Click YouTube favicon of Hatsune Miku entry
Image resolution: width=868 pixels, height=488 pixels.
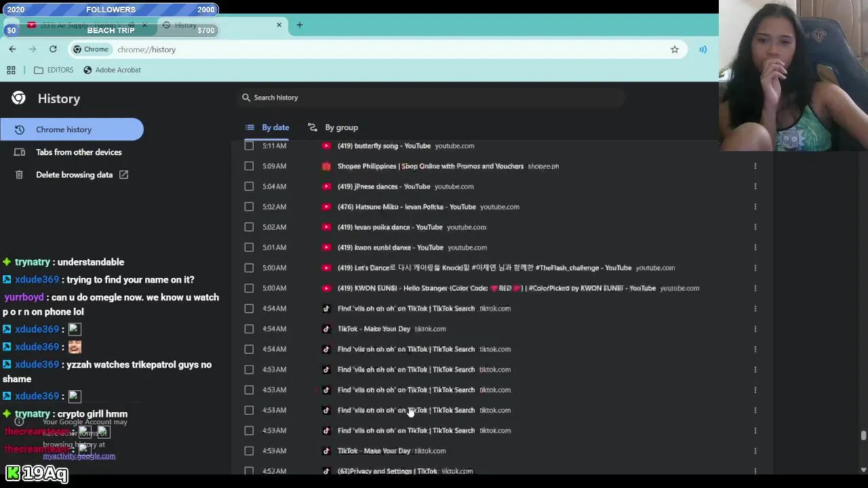tap(326, 207)
